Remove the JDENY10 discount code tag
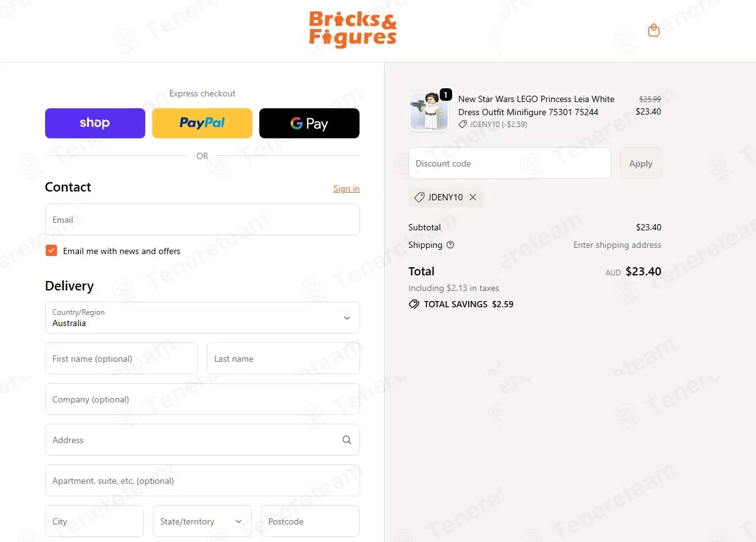 coord(473,197)
